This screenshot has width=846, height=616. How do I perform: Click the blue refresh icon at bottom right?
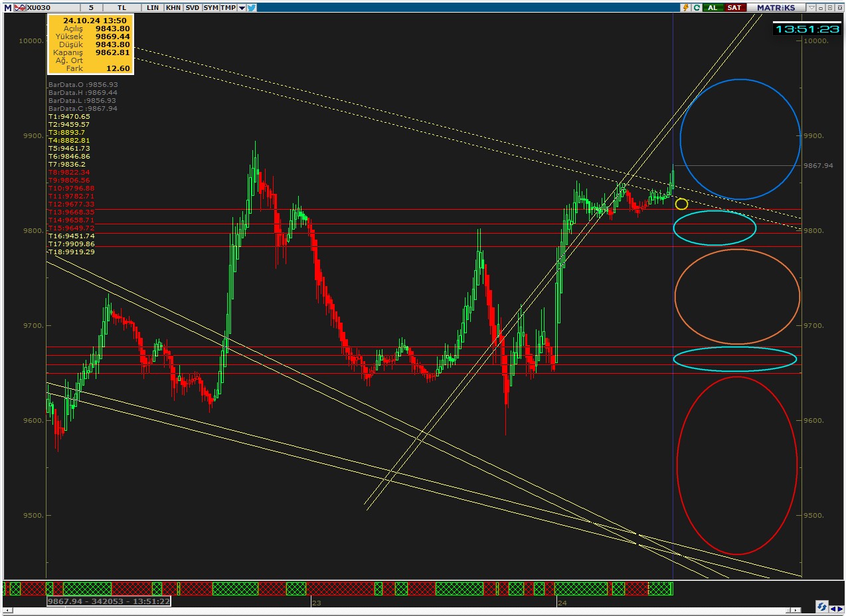tap(822, 607)
